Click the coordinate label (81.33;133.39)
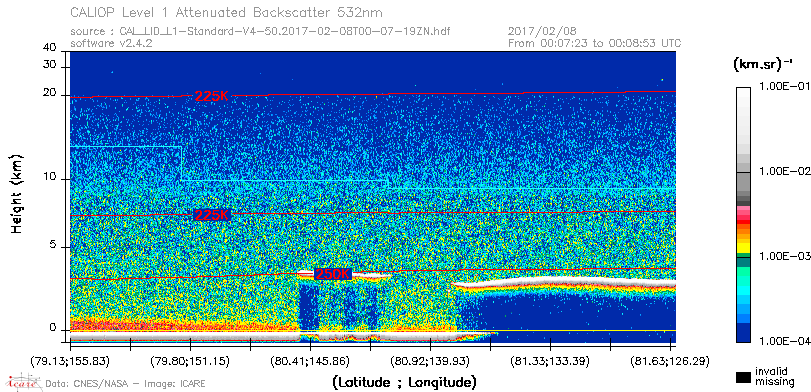Image resolution: width=811 pixels, height=392 pixels. coord(550,360)
